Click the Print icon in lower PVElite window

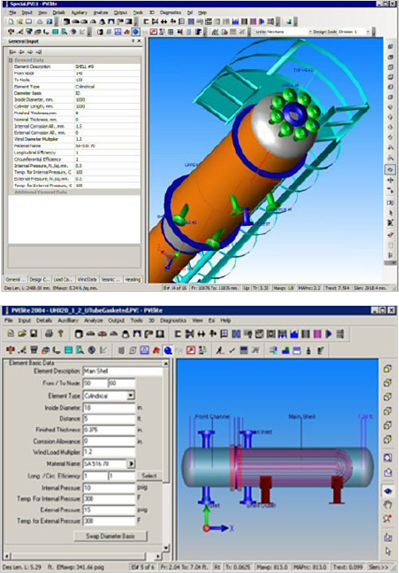[x=49, y=334]
